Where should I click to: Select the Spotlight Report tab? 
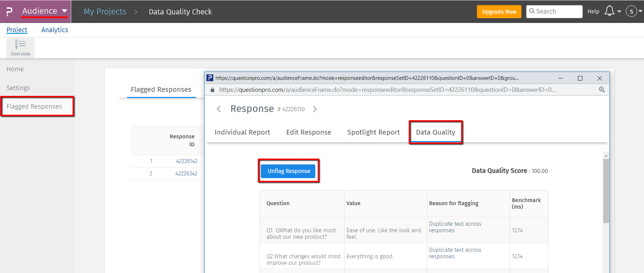[373, 132]
